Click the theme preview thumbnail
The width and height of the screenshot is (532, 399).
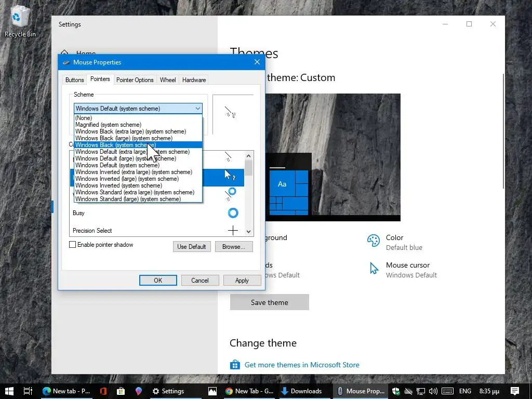332,157
